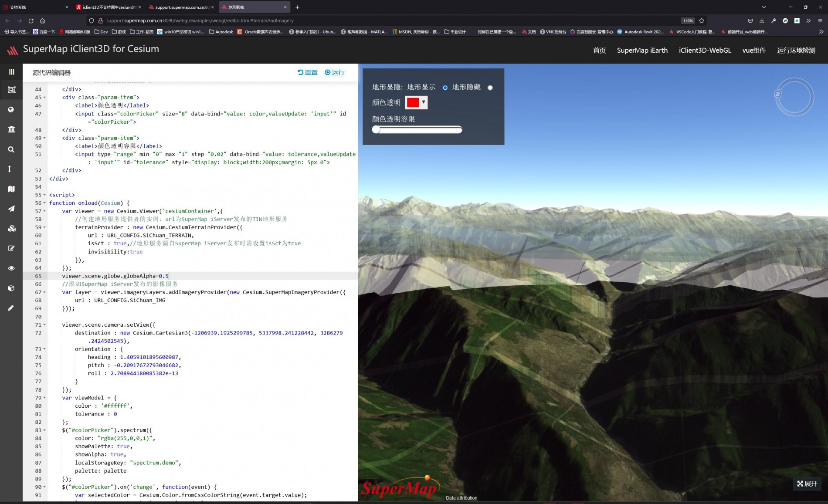
Task: Open SuperMap iEarth navigation item
Action: (642, 50)
